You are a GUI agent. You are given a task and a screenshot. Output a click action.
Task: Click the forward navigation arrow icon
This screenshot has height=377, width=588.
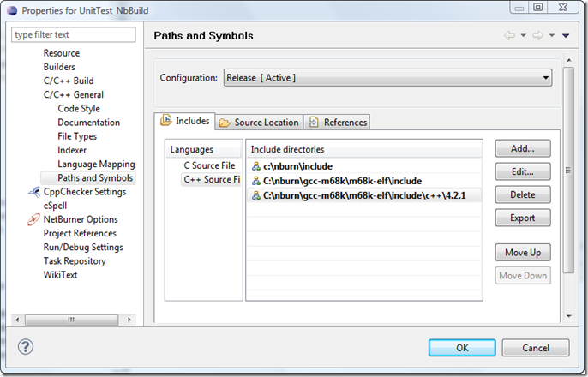[538, 36]
